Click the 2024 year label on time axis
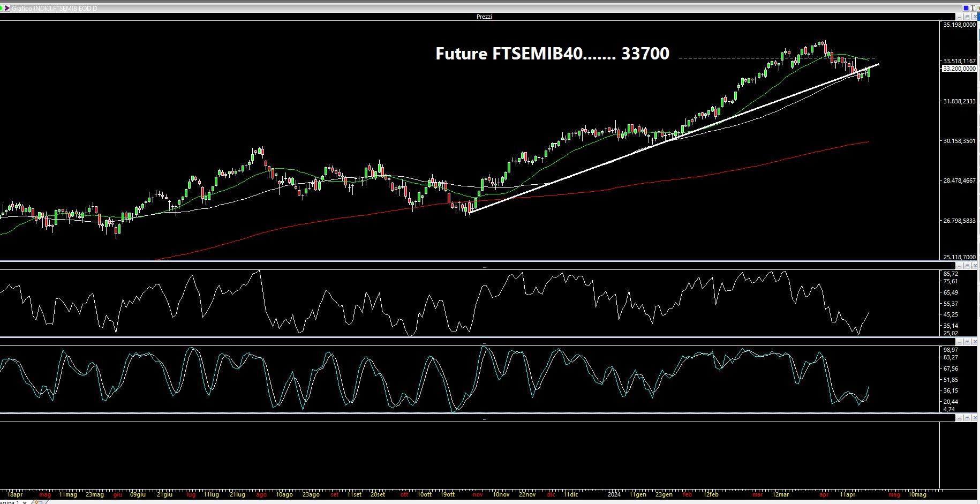Image resolution: width=980 pixels, height=504 pixels. click(614, 495)
